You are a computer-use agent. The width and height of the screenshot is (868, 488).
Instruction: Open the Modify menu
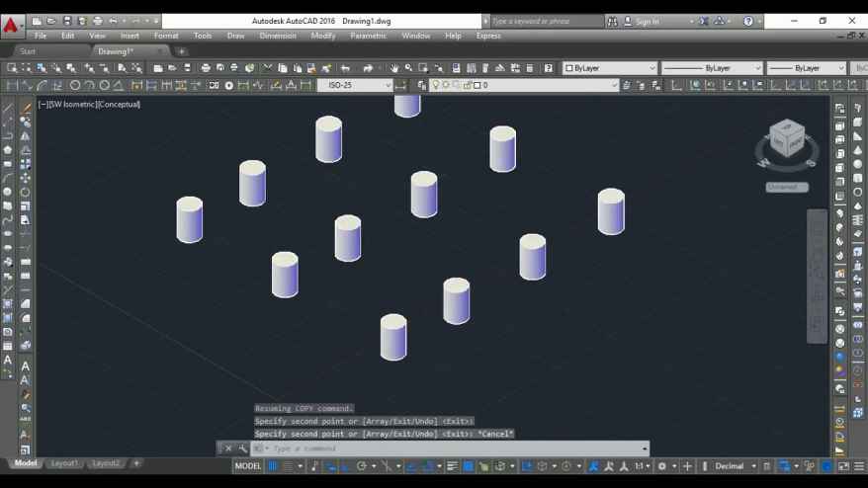coord(323,36)
